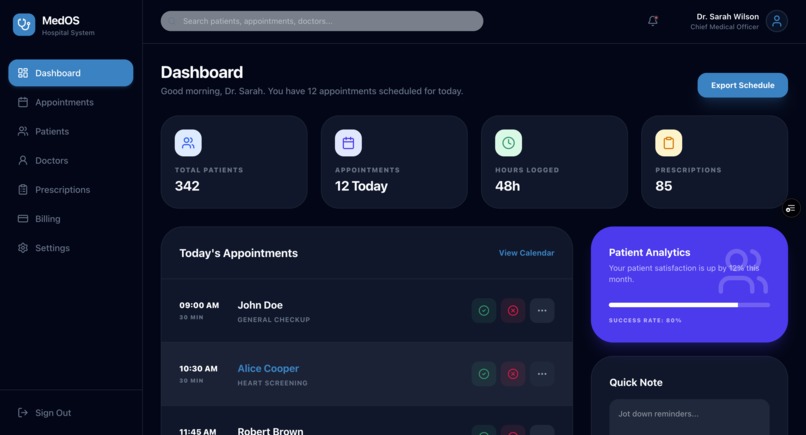Open more options for Alice Cooper appointment

coord(542,374)
